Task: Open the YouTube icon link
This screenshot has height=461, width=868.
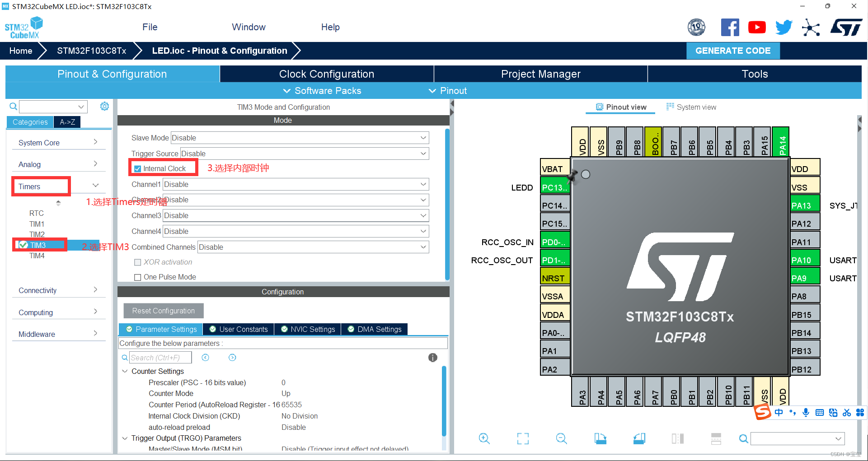Action: [x=757, y=28]
